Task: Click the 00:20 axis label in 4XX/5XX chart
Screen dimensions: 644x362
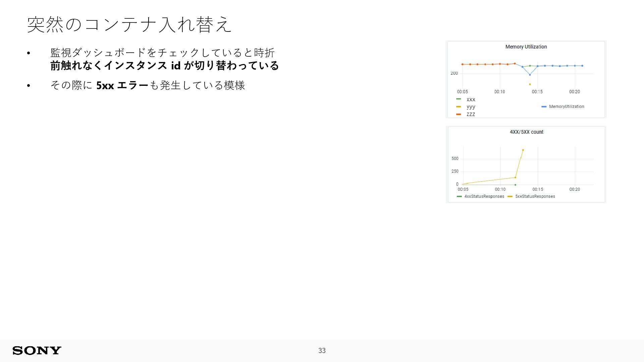Action: point(575,190)
